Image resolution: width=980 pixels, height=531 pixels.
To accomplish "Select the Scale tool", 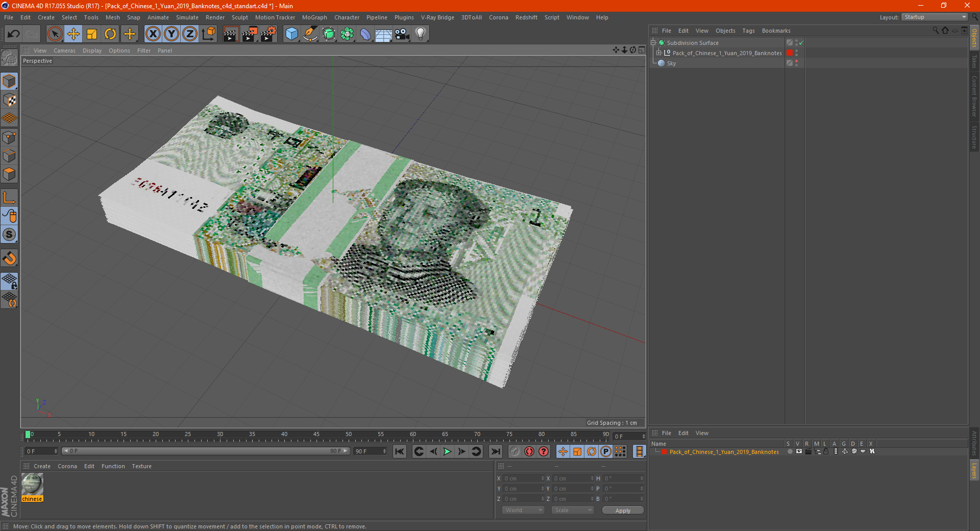I will 92,34.
